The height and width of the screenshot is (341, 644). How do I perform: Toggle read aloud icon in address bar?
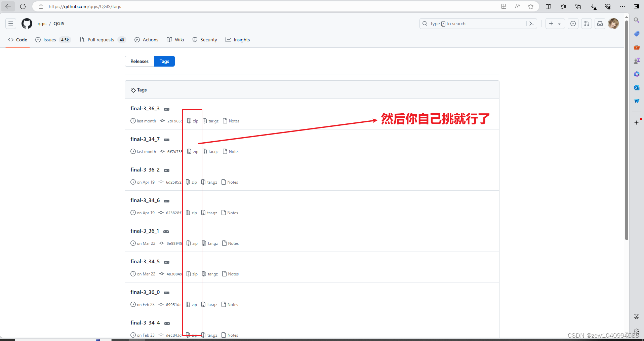click(517, 6)
